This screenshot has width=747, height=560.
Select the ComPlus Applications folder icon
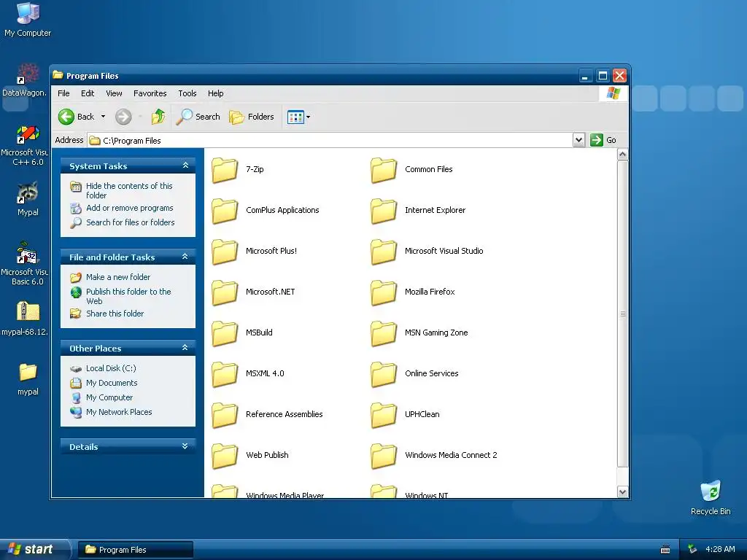[225, 211]
